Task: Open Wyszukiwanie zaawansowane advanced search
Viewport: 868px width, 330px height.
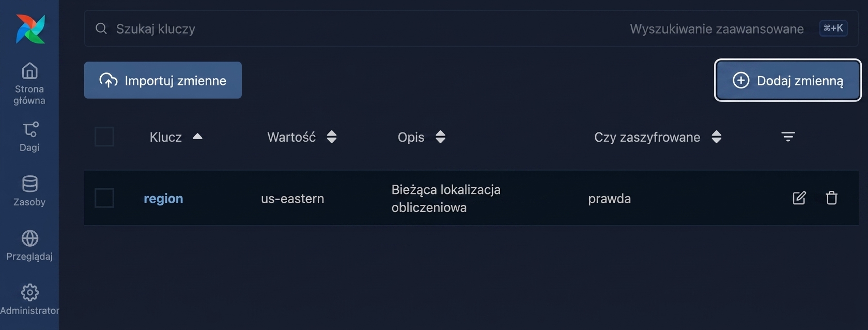Action: 717,29
